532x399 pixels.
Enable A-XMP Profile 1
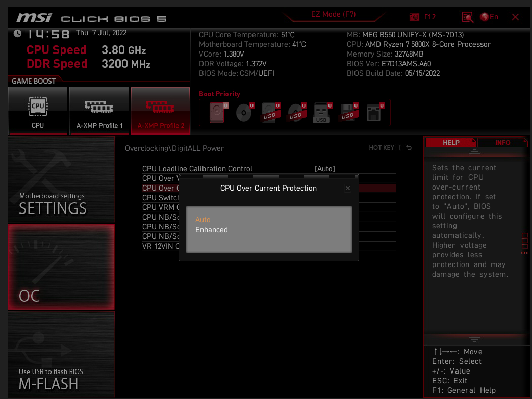[x=99, y=111]
